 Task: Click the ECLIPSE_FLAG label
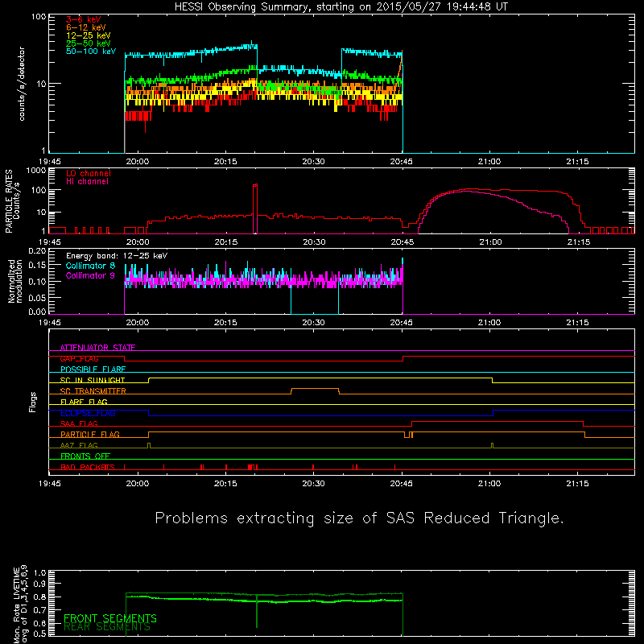[x=88, y=413]
